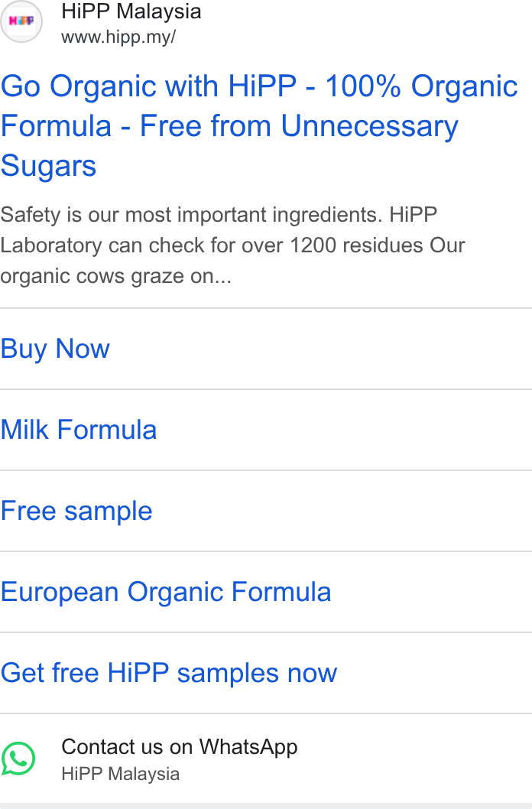Click the 'organic cows graze on...' text
The height and width of the screenshot is (809, 532).
(x=116, y=276)
